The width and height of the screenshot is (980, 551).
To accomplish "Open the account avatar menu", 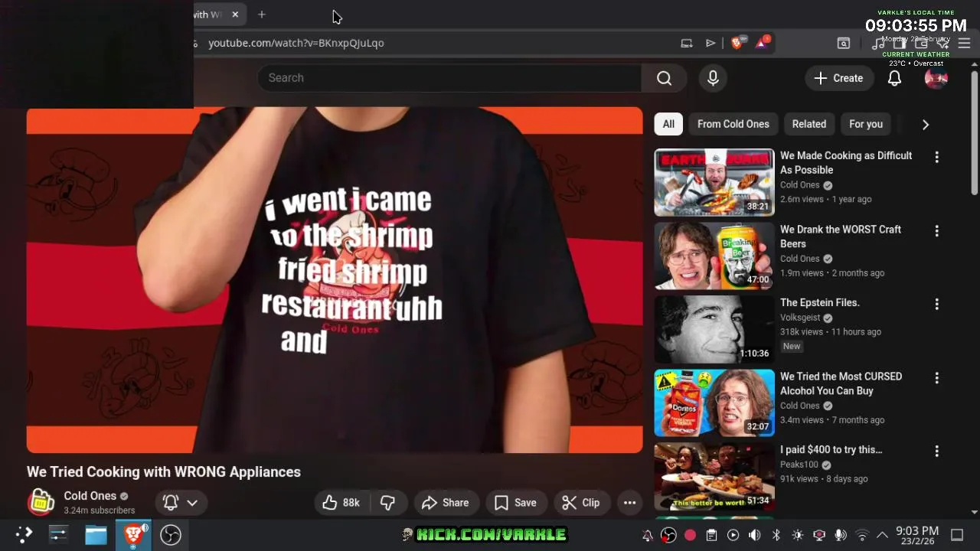I will click(x=936, y=78).
